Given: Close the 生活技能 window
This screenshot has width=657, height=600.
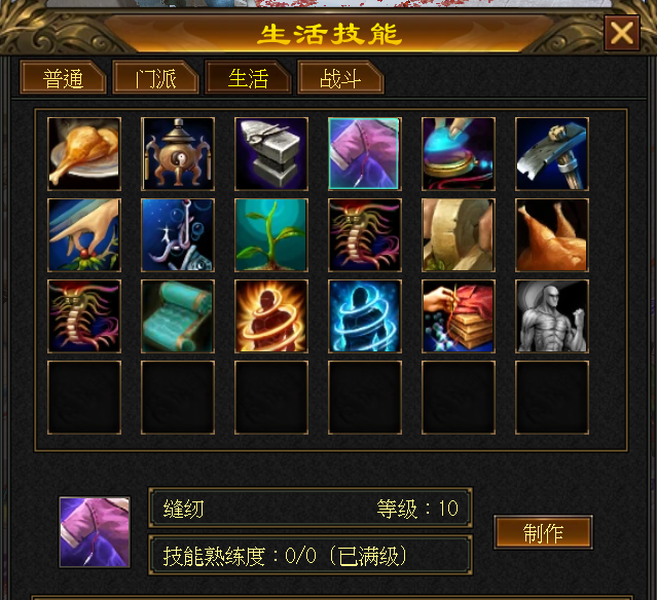Looking at the screenshot, I should coord(622,33).
